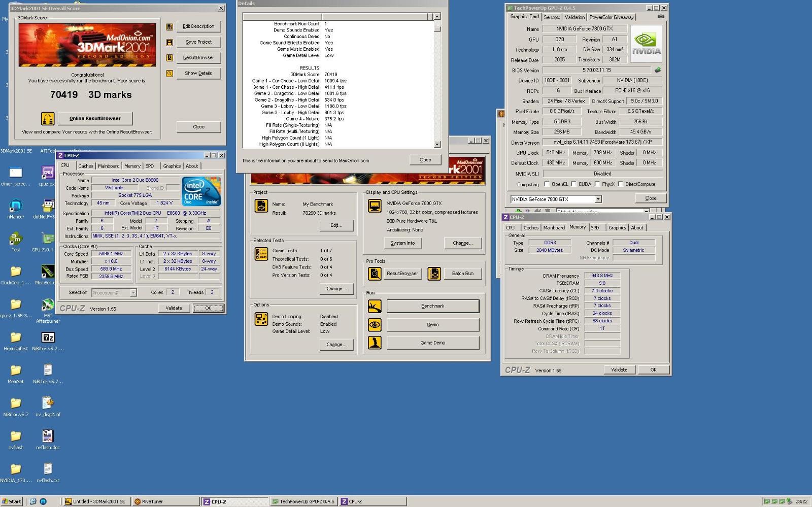Screen dimensions: 812x507
Task: Click the Show Details button
Action: (198, 73)
